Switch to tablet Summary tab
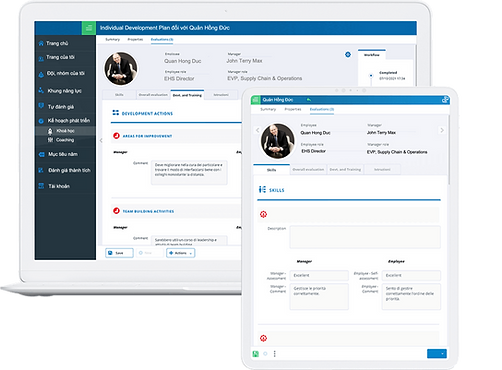The width and height of the screenshot is (502, 370). click(268, 109)
